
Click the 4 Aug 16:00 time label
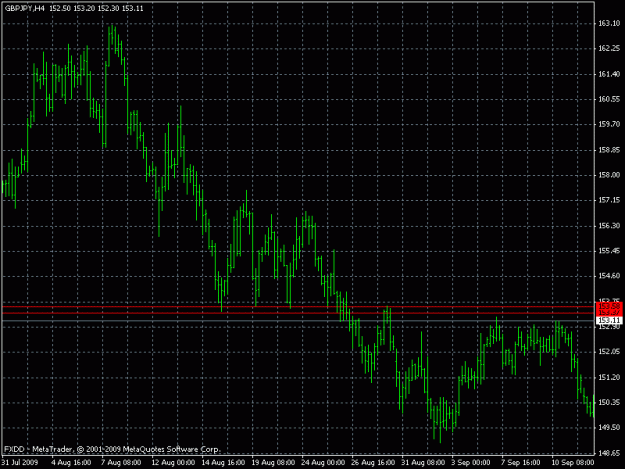point(71,463)
